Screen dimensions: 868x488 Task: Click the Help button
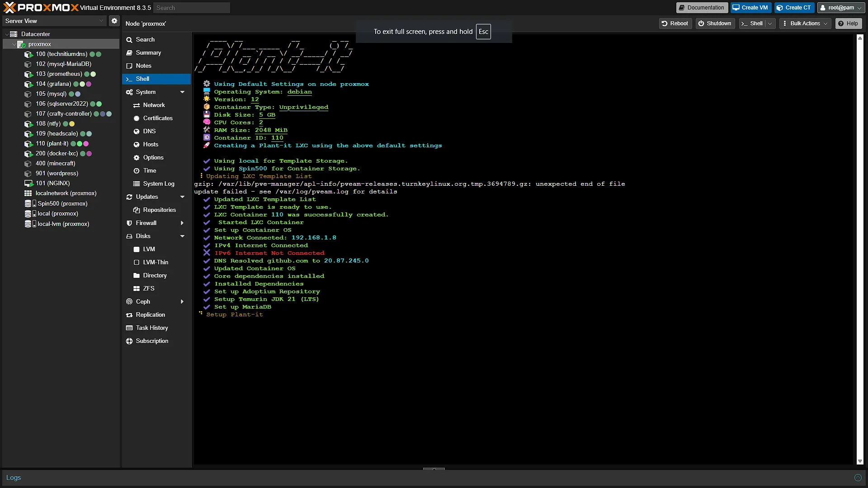click(x=848, y=23)
